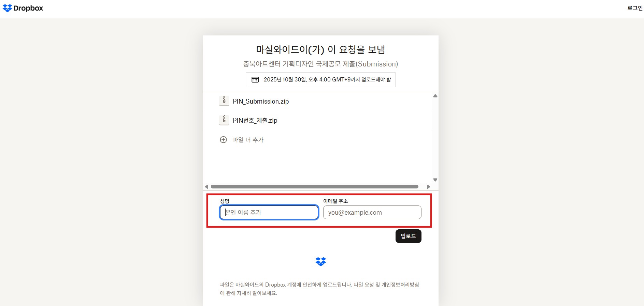This screenshot has width=644, height=306.
Task: Click the blue Dropbox logo below the form
Action: 321,262
